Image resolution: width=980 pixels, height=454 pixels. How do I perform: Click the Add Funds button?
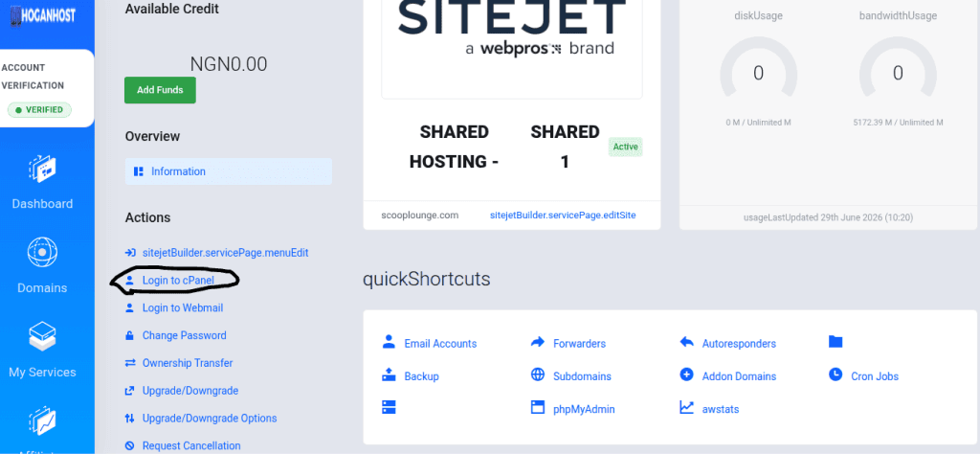coord(160,90)
